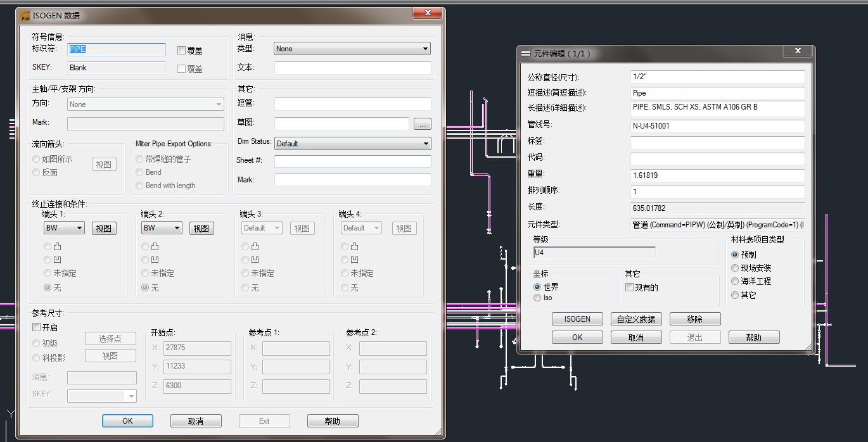The image size is (868, 442).
Task: Click 移除 button in 元件编辑
Action: (x=695, y=319)
